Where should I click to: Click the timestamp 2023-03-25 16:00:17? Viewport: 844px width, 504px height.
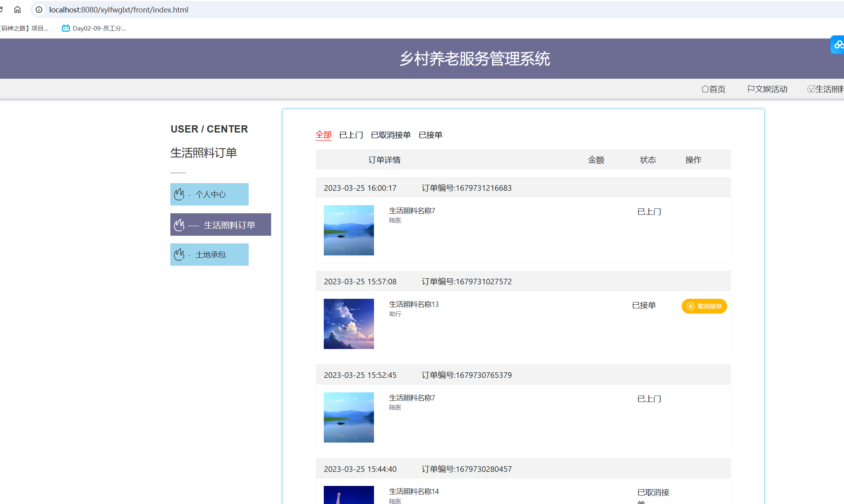pyautogui.click(x=360, y=188)
